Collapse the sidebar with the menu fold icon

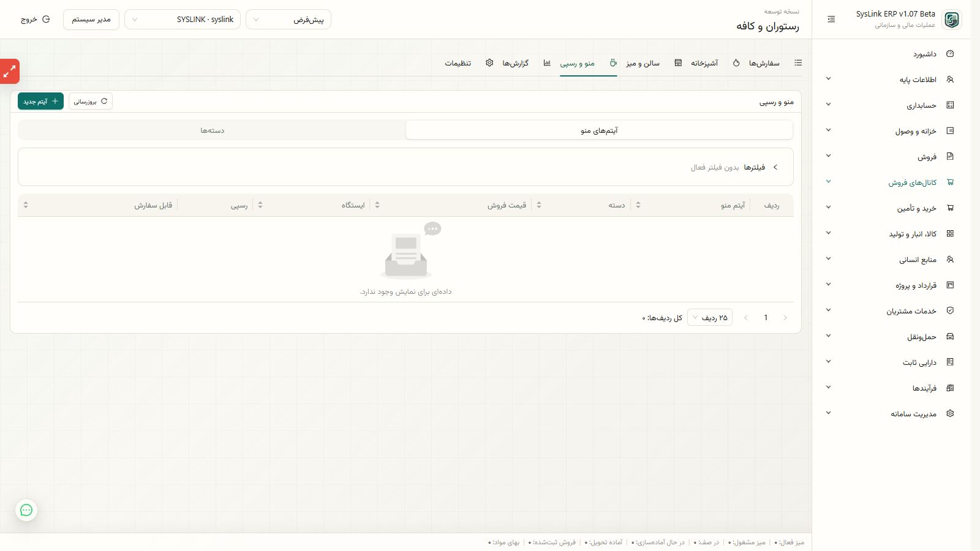click(831, 20)
